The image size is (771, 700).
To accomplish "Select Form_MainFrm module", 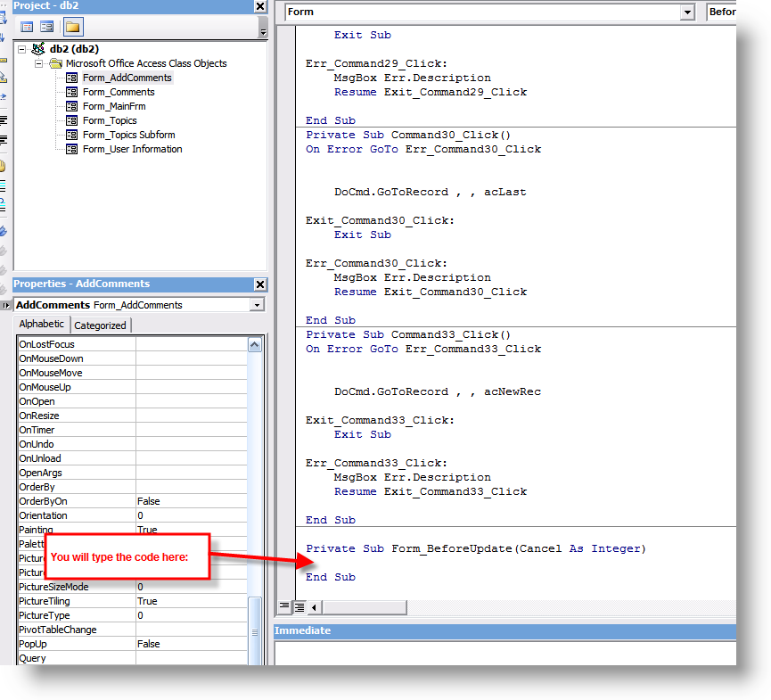I will pos(114,106).
